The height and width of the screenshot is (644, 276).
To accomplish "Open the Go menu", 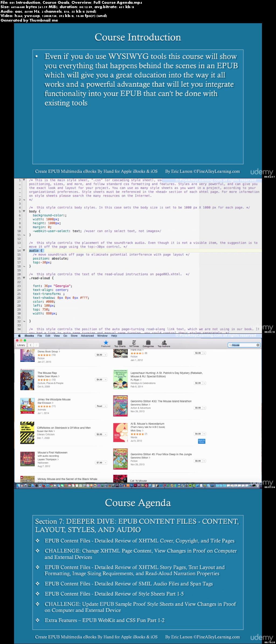I will click(65, 336).
